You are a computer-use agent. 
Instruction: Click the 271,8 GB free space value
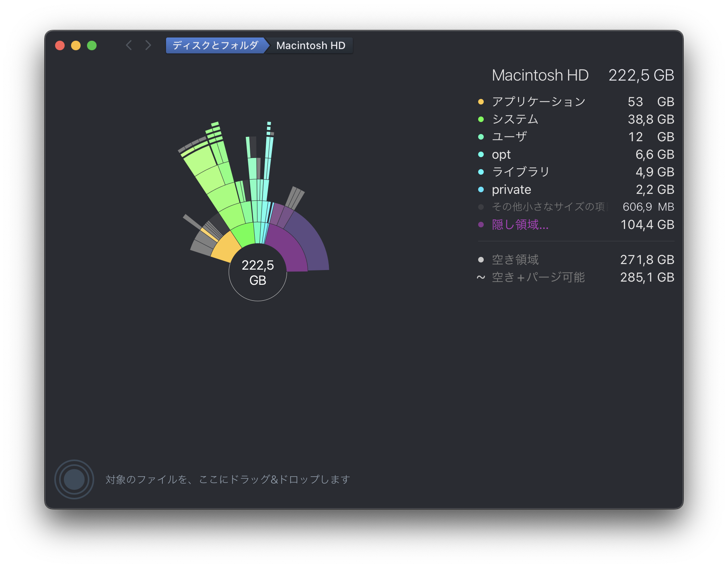click(647, 260)
